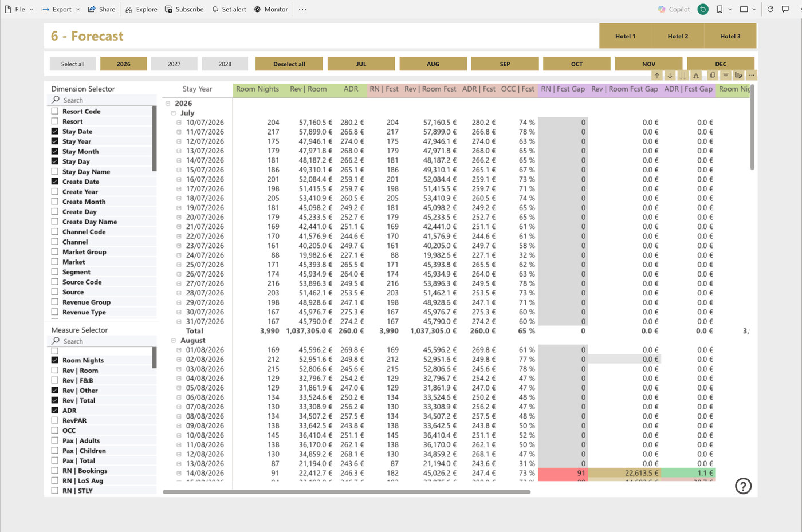Screen dimensions: 802x532
Task: Collapse the 2026 year row
Action: click(168, 104)
